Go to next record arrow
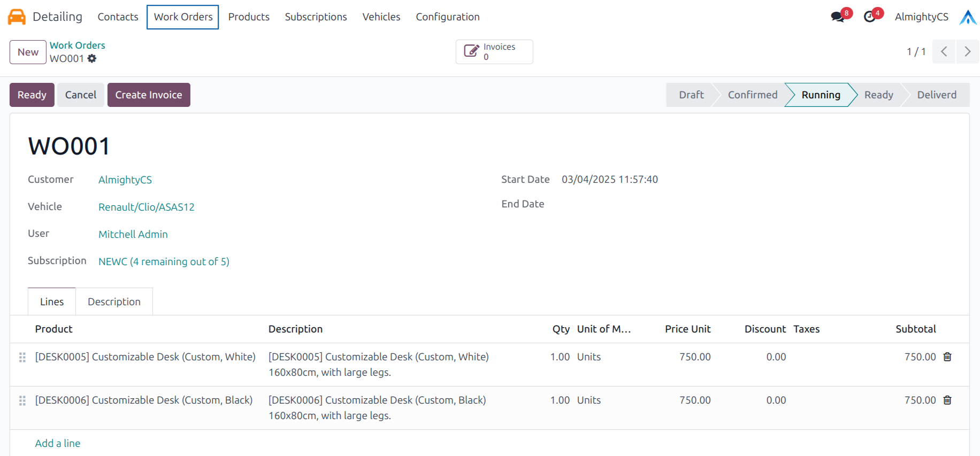Viewport: 980px width, 456px height. 967,52
